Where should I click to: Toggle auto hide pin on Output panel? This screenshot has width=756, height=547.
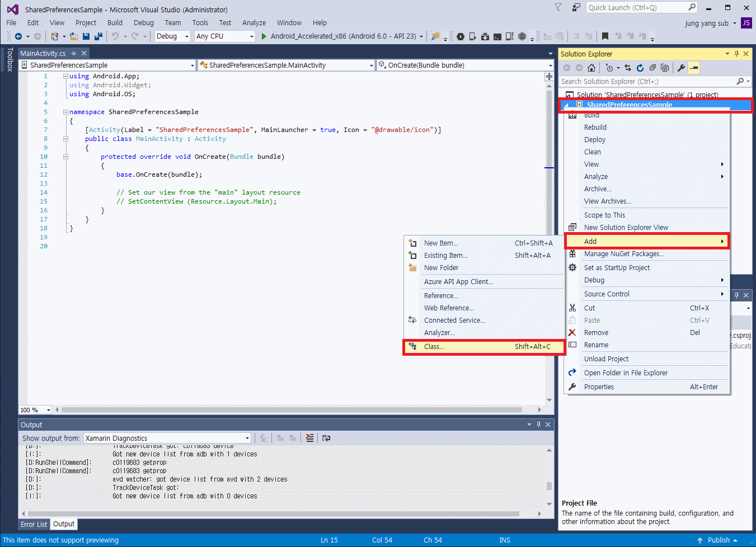point(538,425)
